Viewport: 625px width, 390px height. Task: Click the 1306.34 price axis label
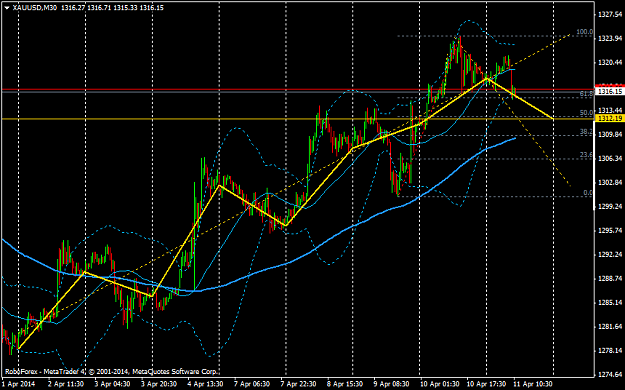610,158
